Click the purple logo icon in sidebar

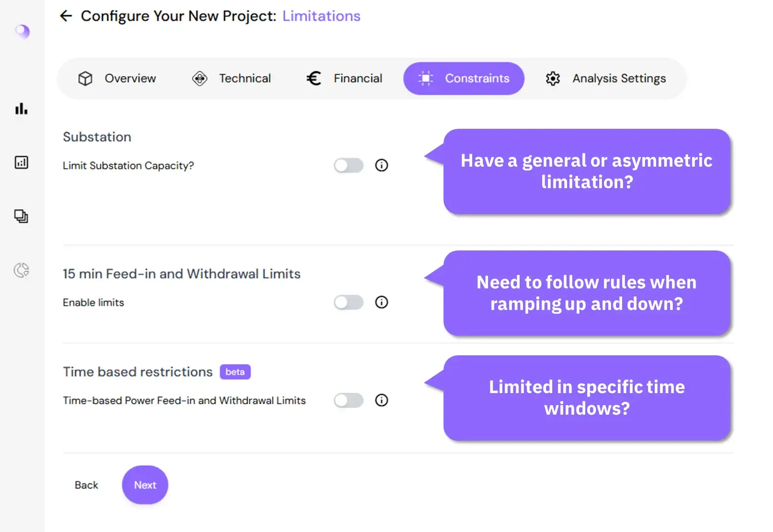[22, 32]
